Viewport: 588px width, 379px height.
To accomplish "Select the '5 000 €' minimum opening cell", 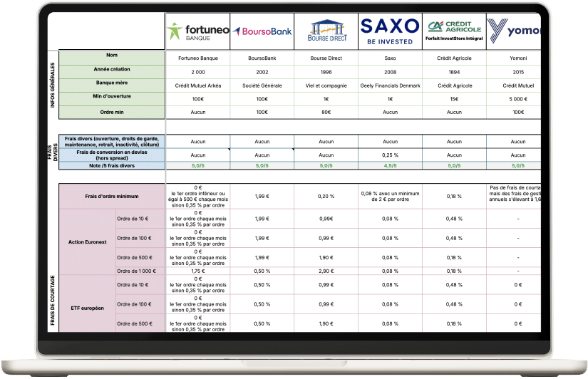I will coord(514,99).
